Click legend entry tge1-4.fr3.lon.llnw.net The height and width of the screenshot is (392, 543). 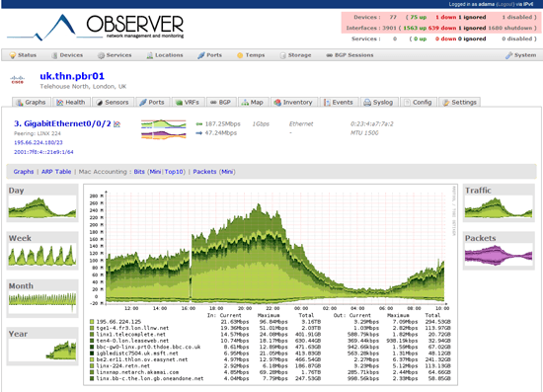[132, 328]
